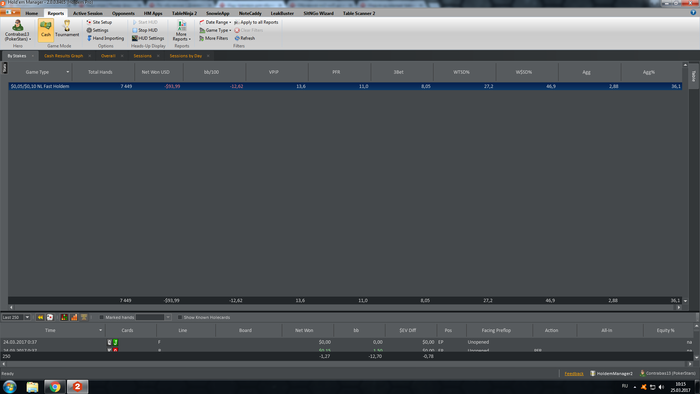Open Holdem Manager 2 taskbar icon
Viewport: 700px width, 394px height.
pos(77,387)
